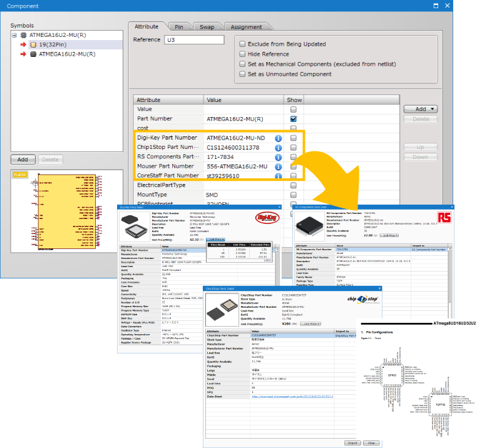Viewport: 482px width, 448px height.
Task: Click the Digi-Key chip photo thumbnail
Action: tap(135, 227)
